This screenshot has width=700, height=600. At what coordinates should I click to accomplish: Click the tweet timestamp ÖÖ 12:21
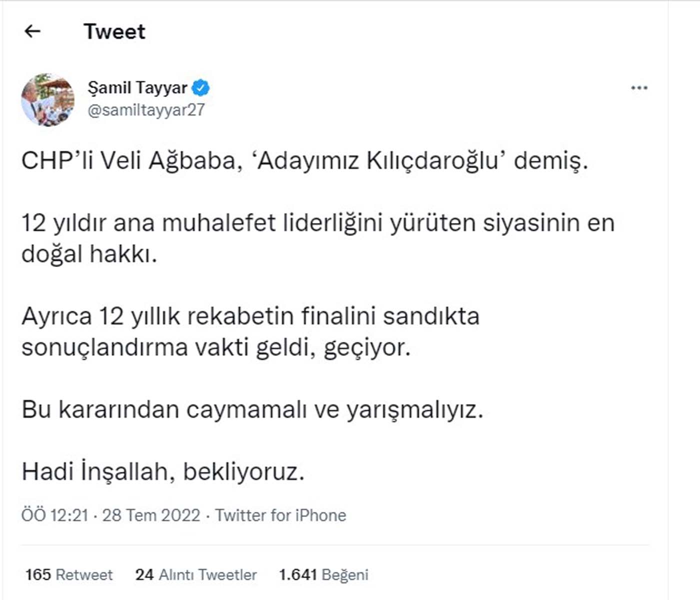click(56, 515)
